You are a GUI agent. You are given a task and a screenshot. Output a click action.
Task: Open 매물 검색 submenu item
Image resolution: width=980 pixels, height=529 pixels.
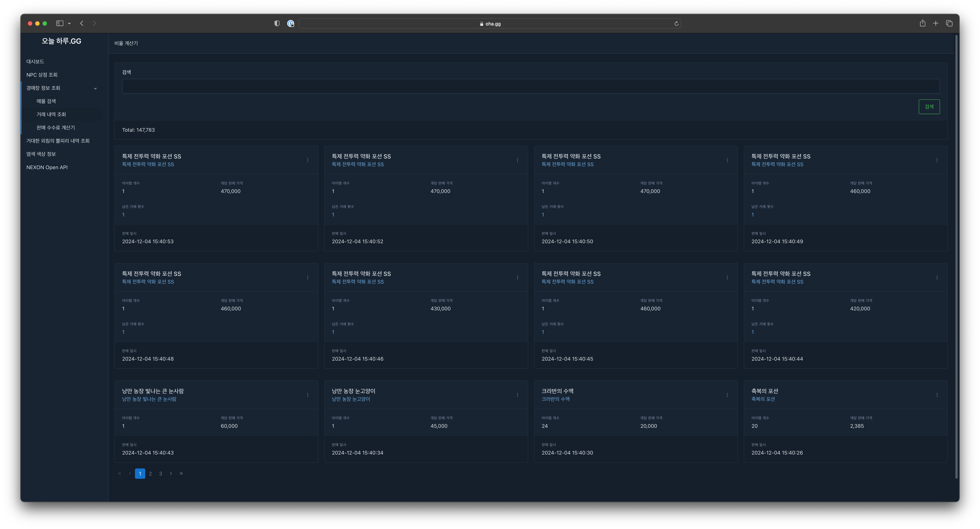[x=46, y=101]
